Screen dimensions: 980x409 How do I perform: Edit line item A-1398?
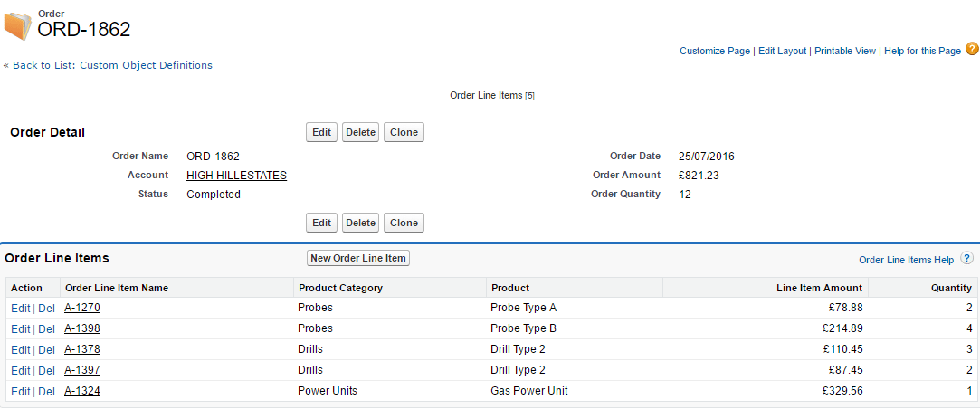tap(20, 328)
